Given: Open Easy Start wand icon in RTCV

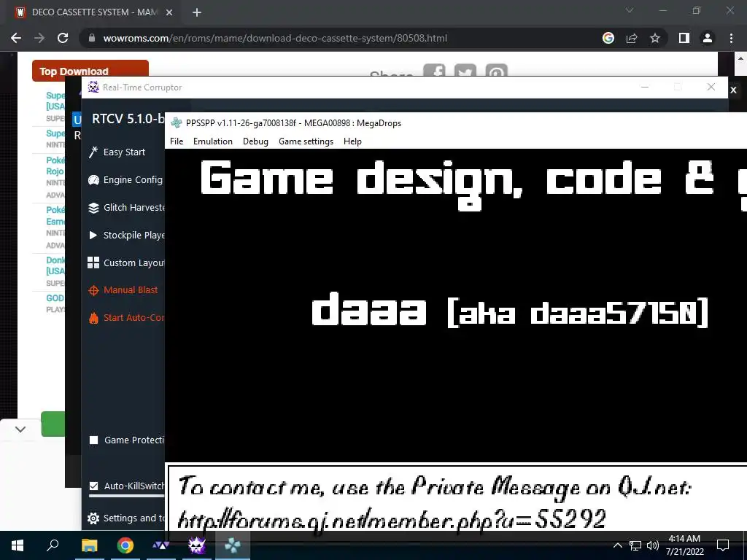Looking at the screenshot, I should point(93,152).
